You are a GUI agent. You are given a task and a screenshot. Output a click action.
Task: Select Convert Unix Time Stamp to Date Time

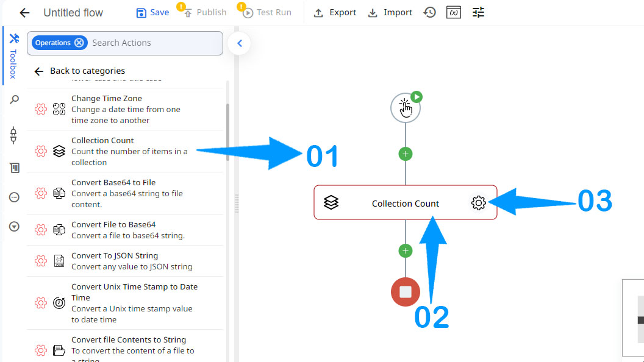[x=125, y=303]
